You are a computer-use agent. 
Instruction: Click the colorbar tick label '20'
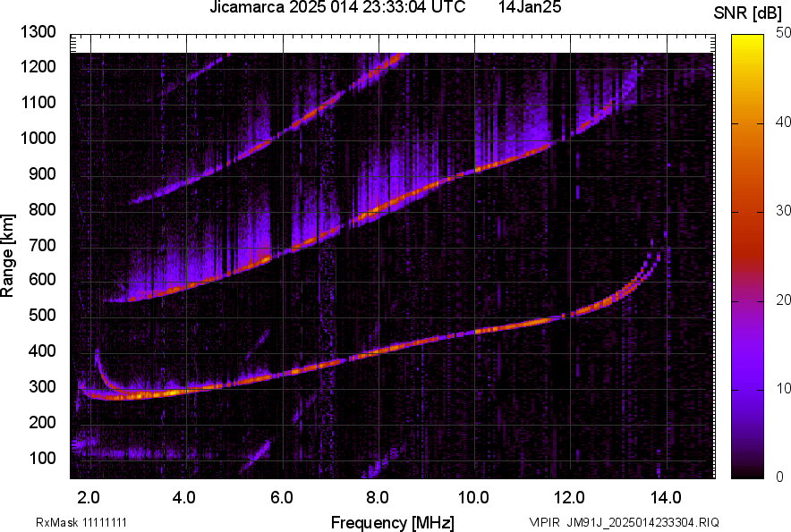[x=784, y=300]
